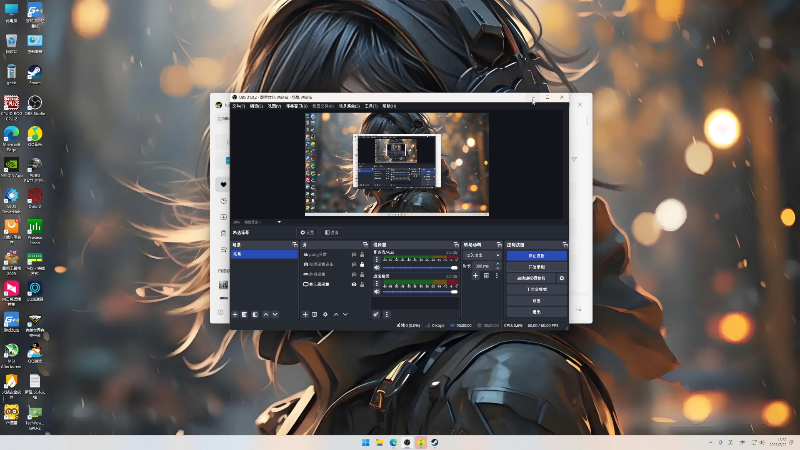Screen dimensions: 800x450
Task: Open the Edit menu in OBS
Action: point(256,106)
